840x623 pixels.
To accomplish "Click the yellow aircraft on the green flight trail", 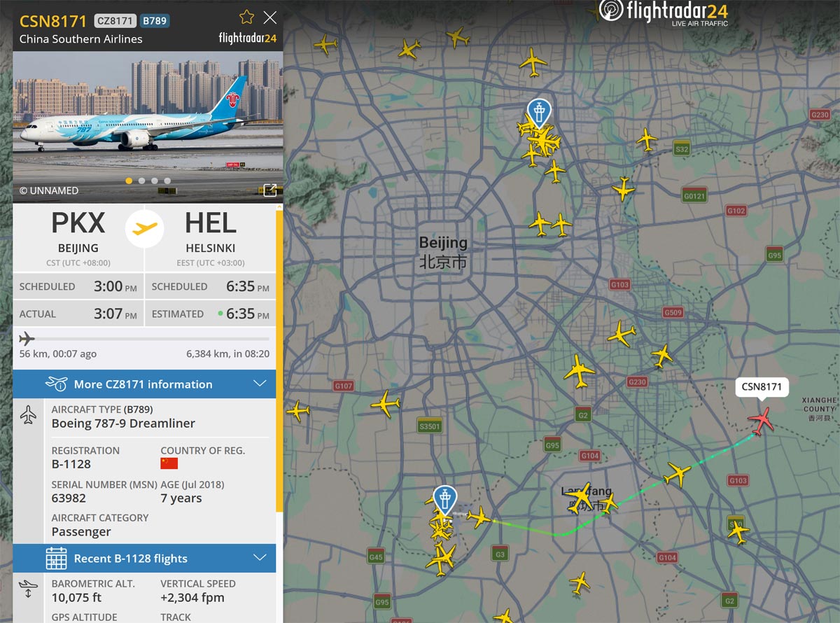I will pyautogui.click(x=677, y=474).
